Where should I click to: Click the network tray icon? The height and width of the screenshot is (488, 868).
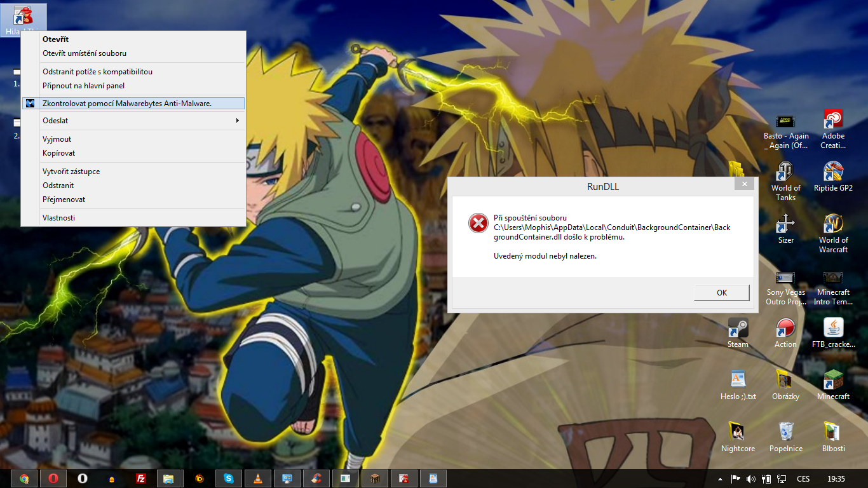(782, 479)
